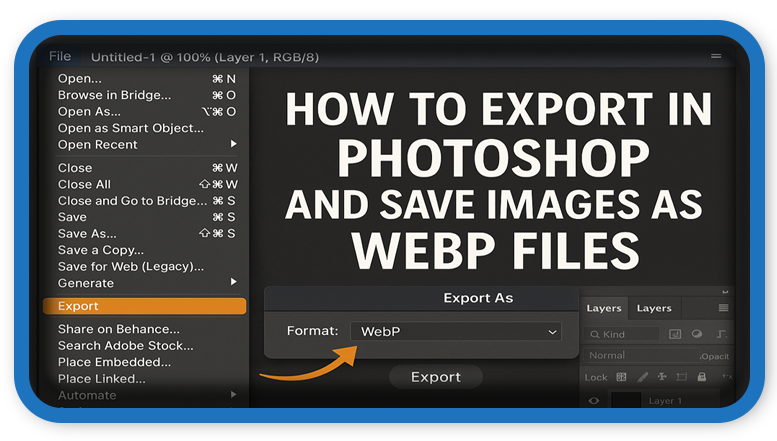Open the Layers panel options menu icon

[723, 308]
